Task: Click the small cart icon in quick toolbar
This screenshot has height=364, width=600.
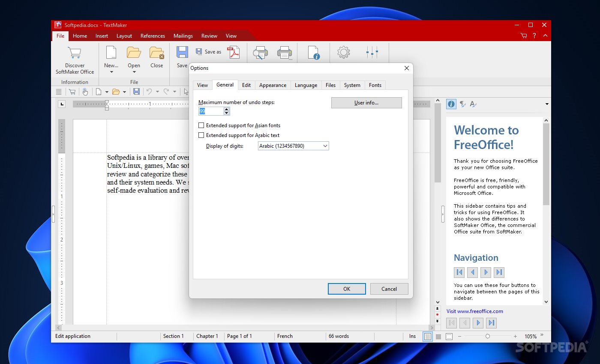Action: (72, 92)
